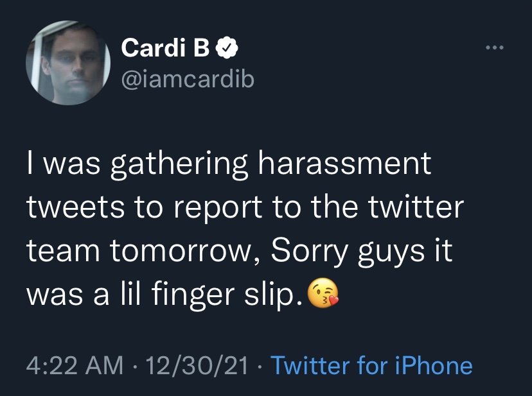The height and width of the screenshot is (396, 532).
Task: Open the three-dot more options menu
Action: coord(495,47)
